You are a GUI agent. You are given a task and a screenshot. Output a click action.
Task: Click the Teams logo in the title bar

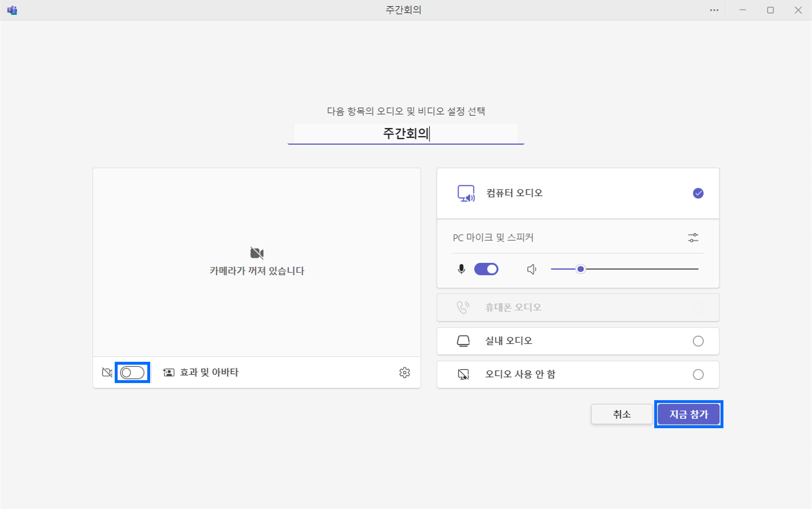coord(12,10)
